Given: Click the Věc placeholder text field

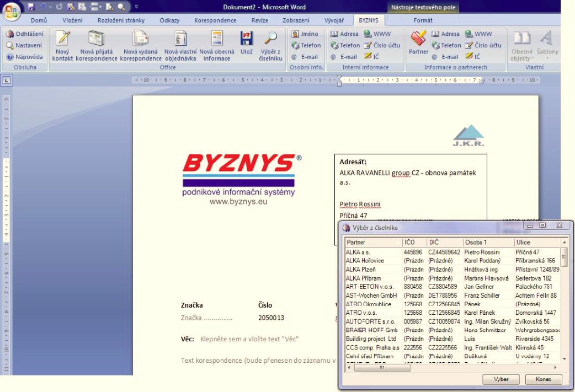Looking at the screenshot, I should [x=249, y=339].
